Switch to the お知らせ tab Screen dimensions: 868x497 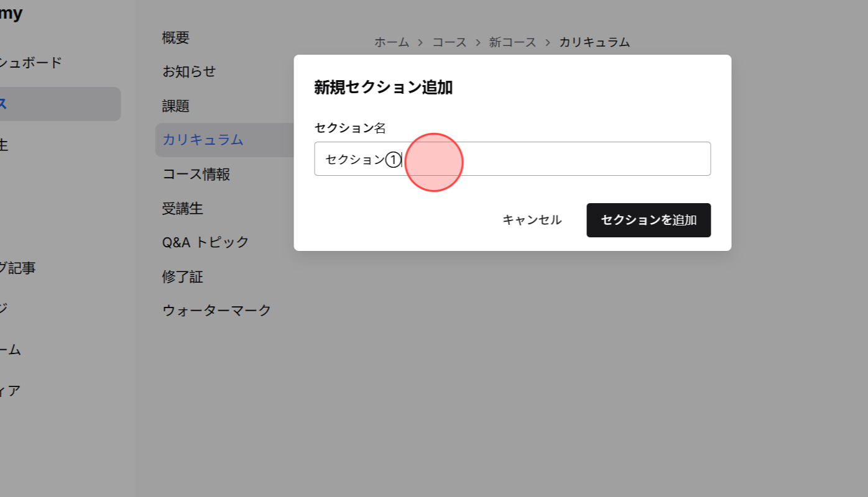188,71
